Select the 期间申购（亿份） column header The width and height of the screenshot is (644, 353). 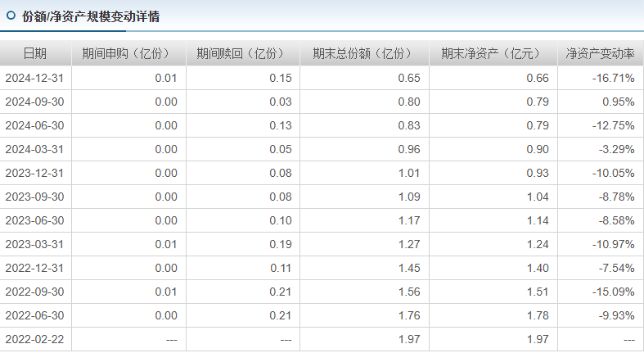click(x=128, y=54)
